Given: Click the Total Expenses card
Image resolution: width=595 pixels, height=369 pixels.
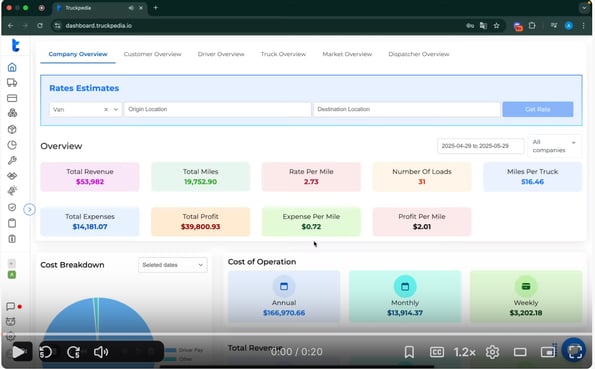Looking at the screenshot, I should (90, 222).
